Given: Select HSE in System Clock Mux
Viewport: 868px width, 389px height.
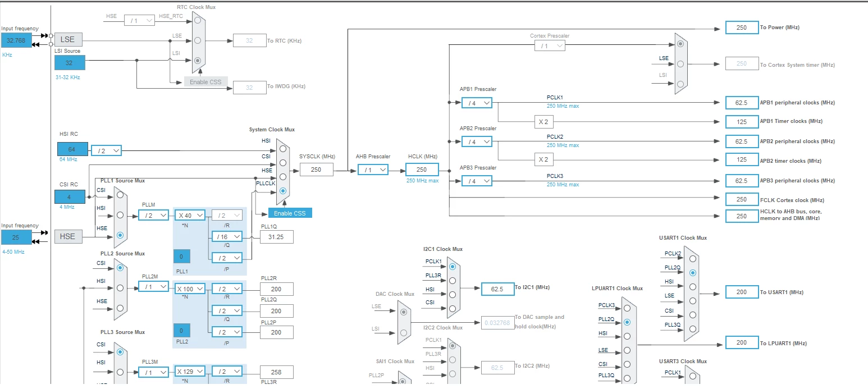Looking at the screenshot, I should coord(282,177).
